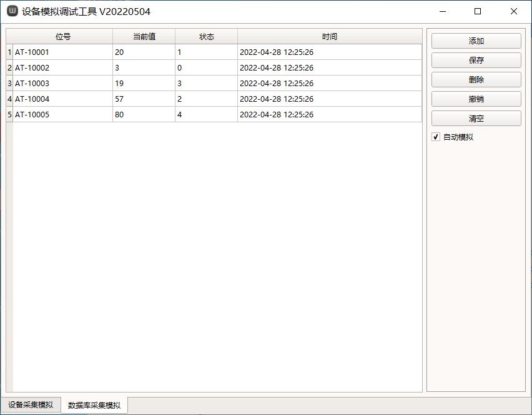Viewport: 532px width, 415px height.
Task: Select the AT-10001 cell
Action: pyautogui.click(x=62, y=52)
